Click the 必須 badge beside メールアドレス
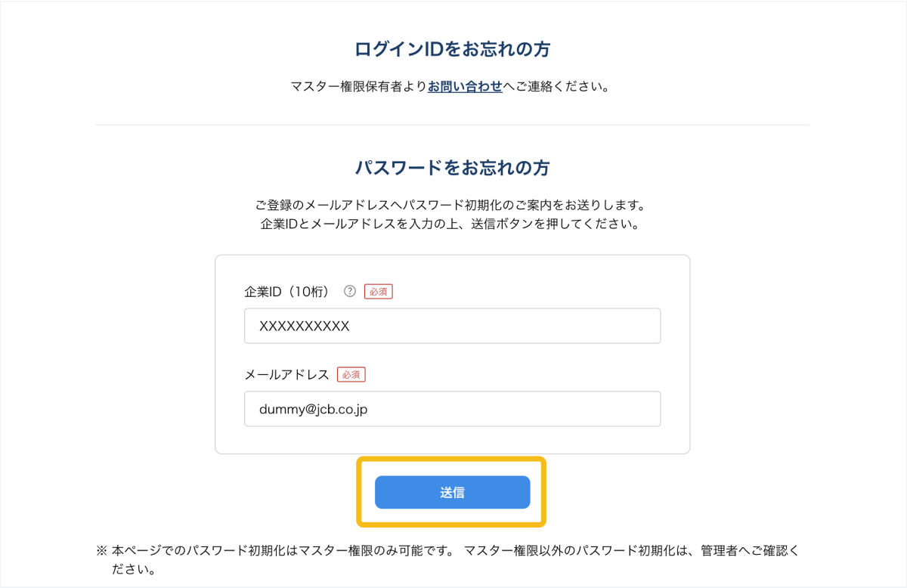 (x=351, y=374)
